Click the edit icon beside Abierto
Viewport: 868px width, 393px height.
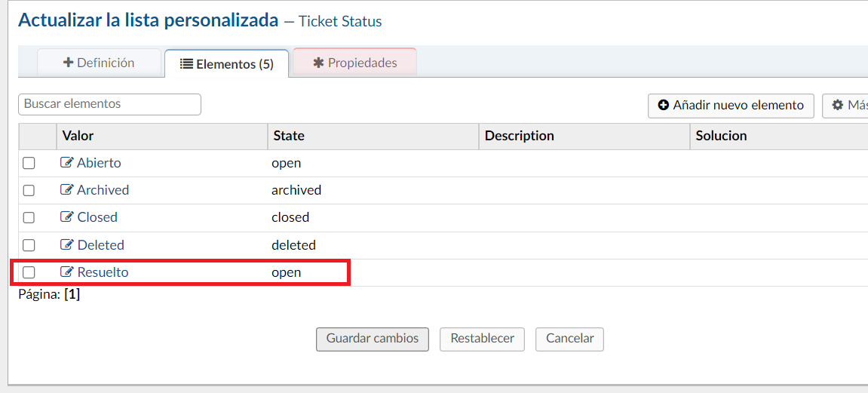67,163
